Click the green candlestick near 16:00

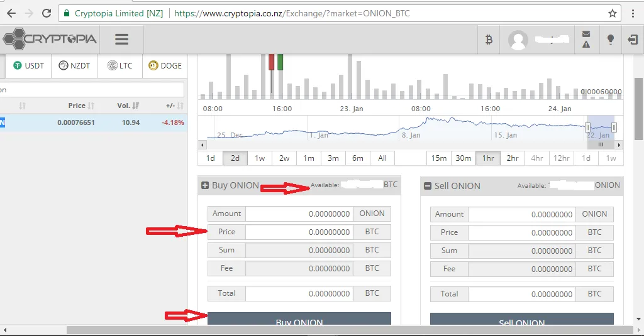pos(280,62)
